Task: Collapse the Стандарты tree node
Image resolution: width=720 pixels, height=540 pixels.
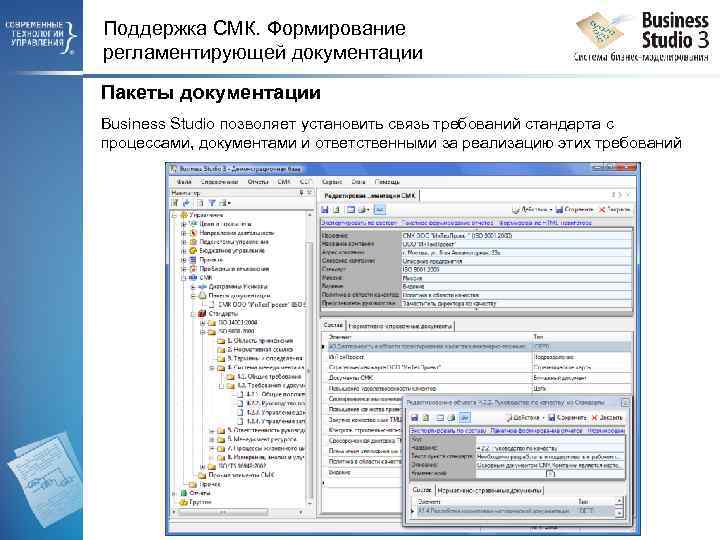Action: coord(193,314)
